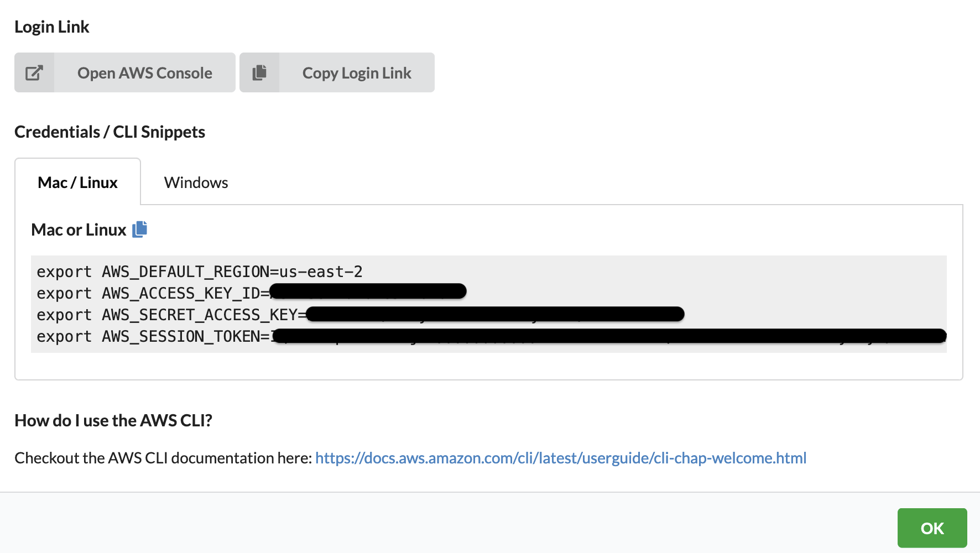Open the AWS CLI documentation link
Viewport: 980px width, 553px height.
(561, 458)
